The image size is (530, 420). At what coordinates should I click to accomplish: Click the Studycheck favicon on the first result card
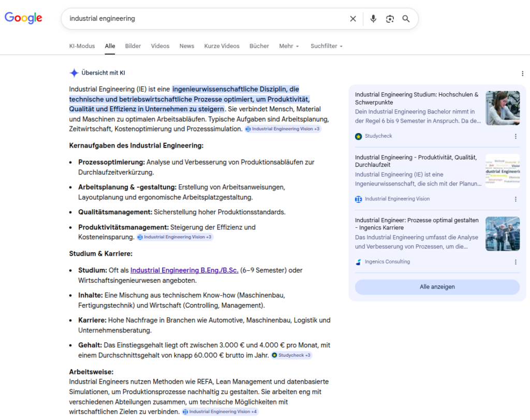[358, 136]
